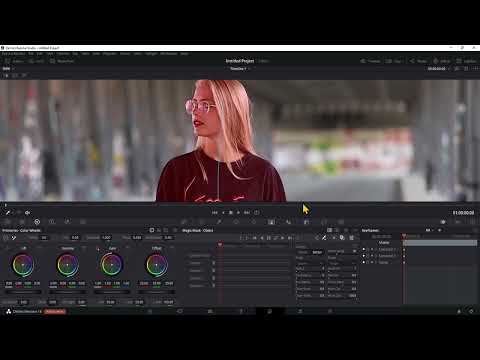Click the Untitled Project title
This screenshot has width=480, height=360.
pyautogui.click(x=239, y=61)
